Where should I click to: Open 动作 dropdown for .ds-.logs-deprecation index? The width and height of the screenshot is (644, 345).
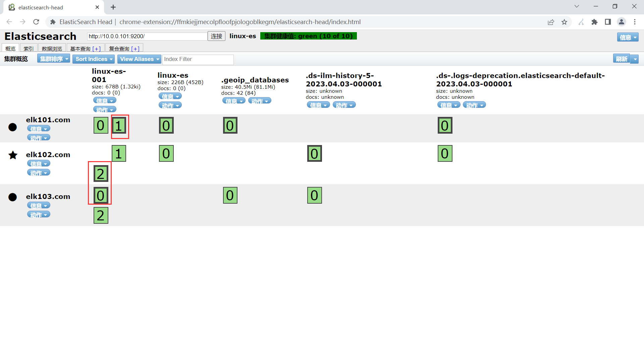474,105
